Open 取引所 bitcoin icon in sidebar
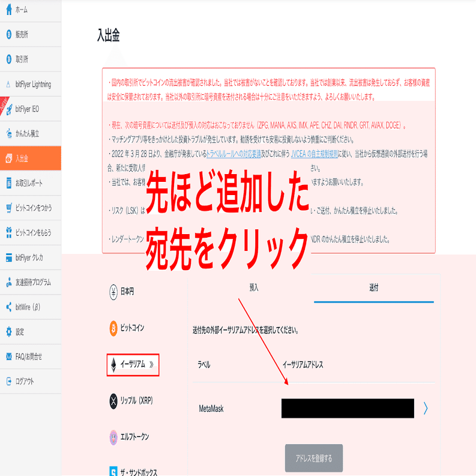Image resolution: width=476 pixels, height=476 pixels. (x=9, y=59)
